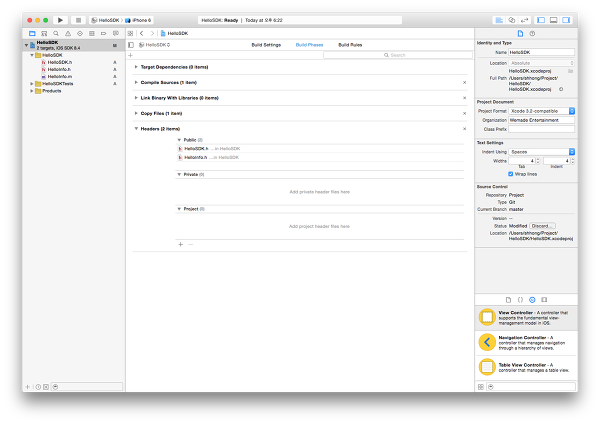
Task: Show only source-controlled files filter
Action: [46, 387]
